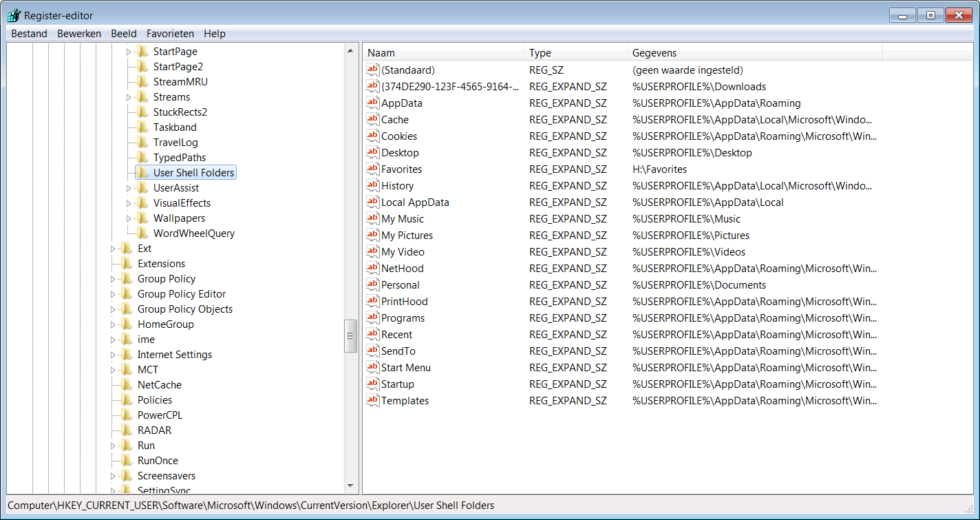The image size is (980, 520).
Task: Click the string value icon for Desktop
Action: (x=372, y=152)
